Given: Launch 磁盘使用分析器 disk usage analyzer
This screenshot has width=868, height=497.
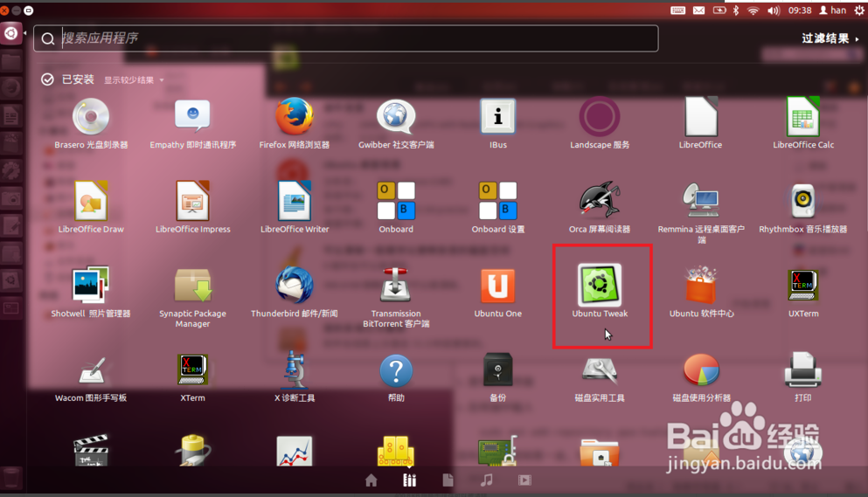Looking at the screenshot, I should pyautogui.click(x=701, y=377).
